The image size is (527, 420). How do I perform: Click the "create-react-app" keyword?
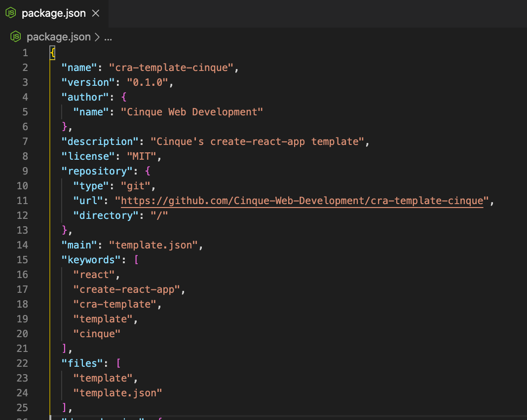[x=127, y=289]
